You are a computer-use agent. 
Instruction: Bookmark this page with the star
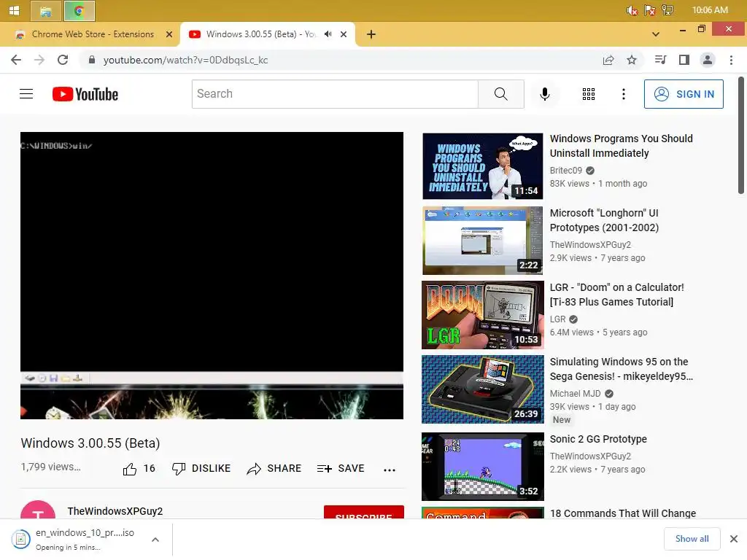click(x=632, y=60)
